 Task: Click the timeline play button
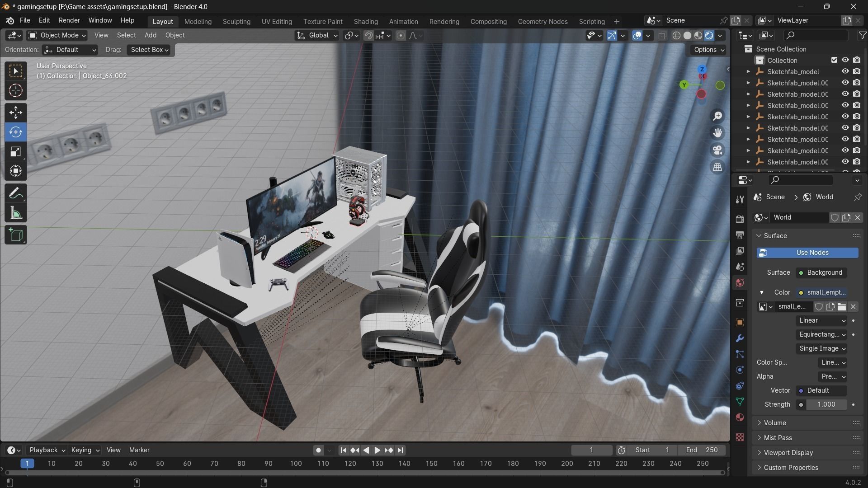point(377,450)
